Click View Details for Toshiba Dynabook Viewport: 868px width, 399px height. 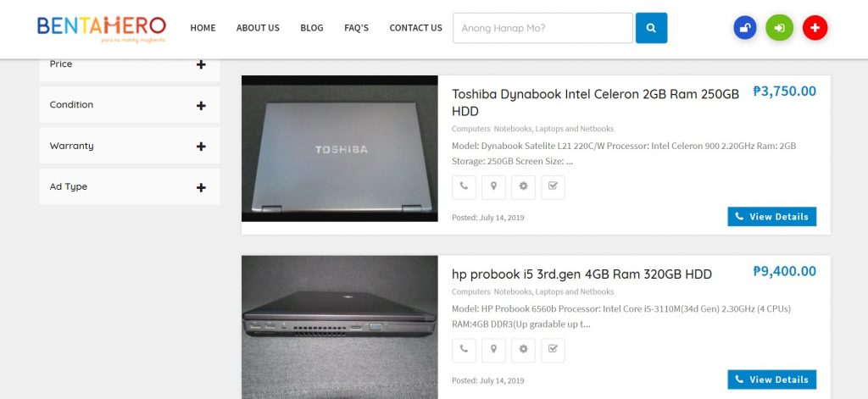pyautogui.click(x=771, y=216)
